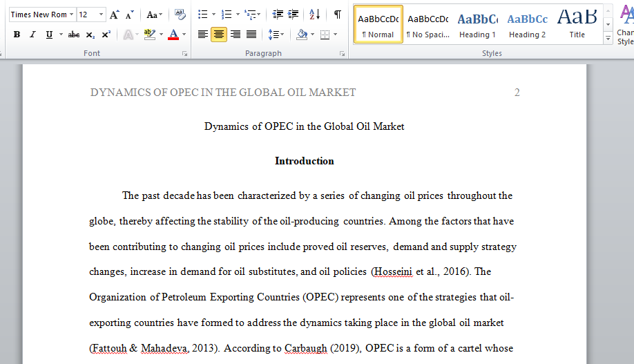
Task: Open the numbering library dropdown arrow
Action: 238,15
